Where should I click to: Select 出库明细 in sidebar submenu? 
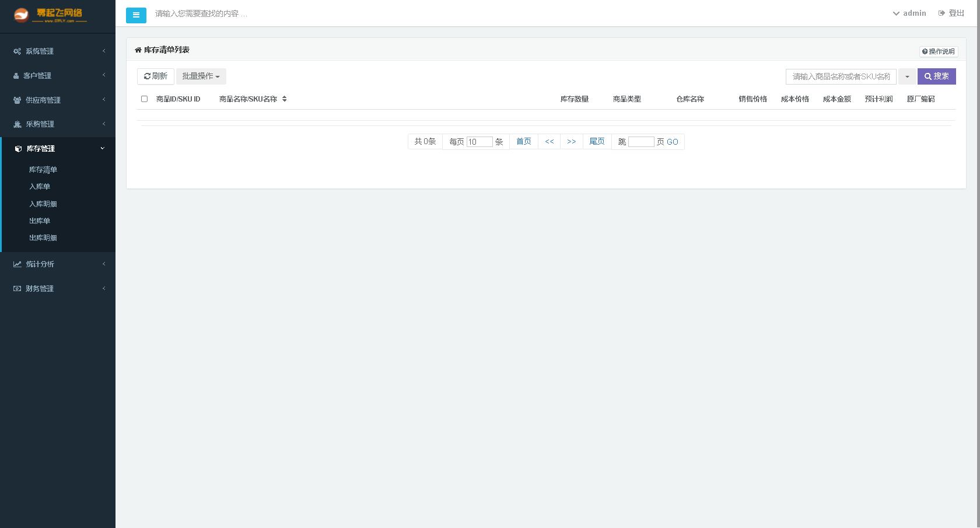pyautogui.click(x=43, y=238)
